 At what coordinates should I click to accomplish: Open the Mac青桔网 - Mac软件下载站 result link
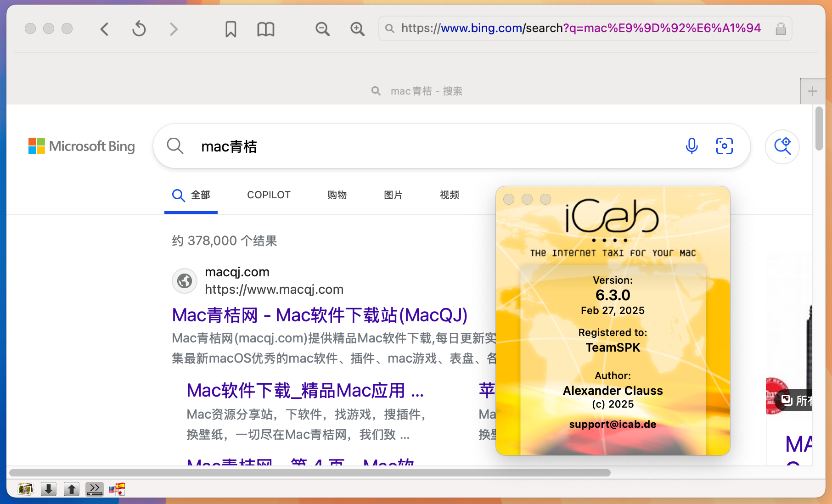pyautogui.click(x=320, y=315)
